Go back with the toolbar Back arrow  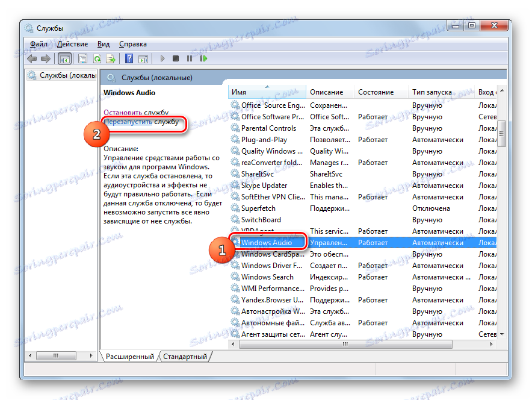pyautogui.click(x=32, y=59)
